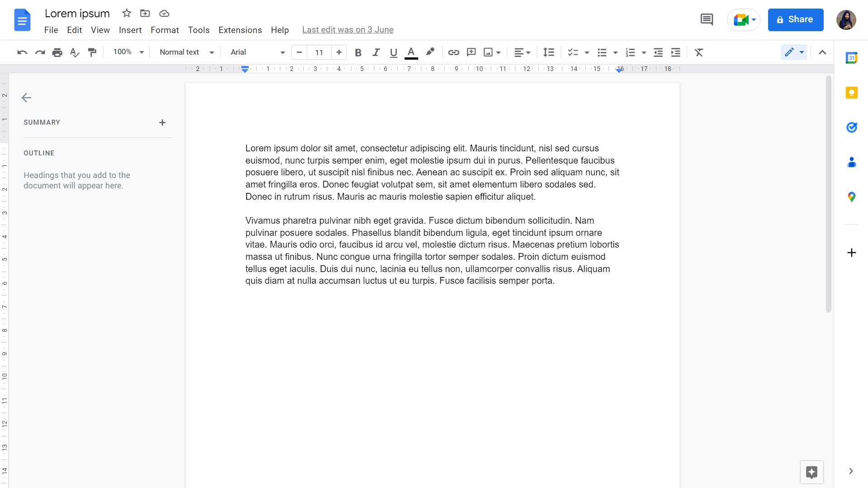Click the Bold formatting icon
Screen dimensions: 868x488
[x=359, y=52]
